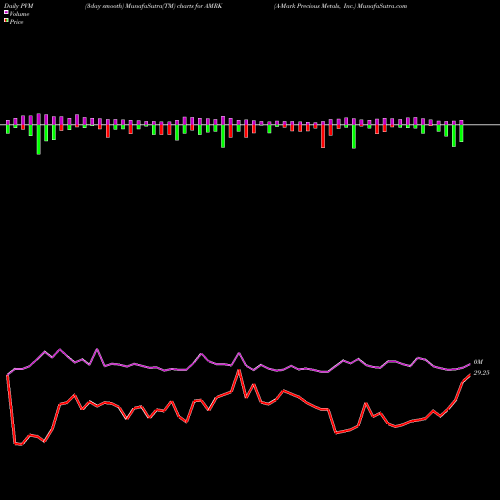Click the '29.25' price end label

pos(481,373)
